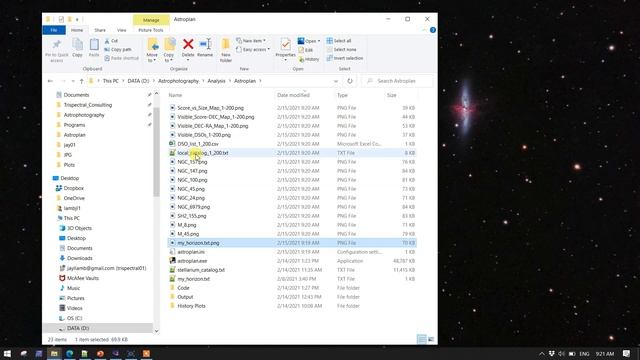Sort by the Name column header
Screen dimensions: 640x360
pyautogui.click(x=175, y=95)
